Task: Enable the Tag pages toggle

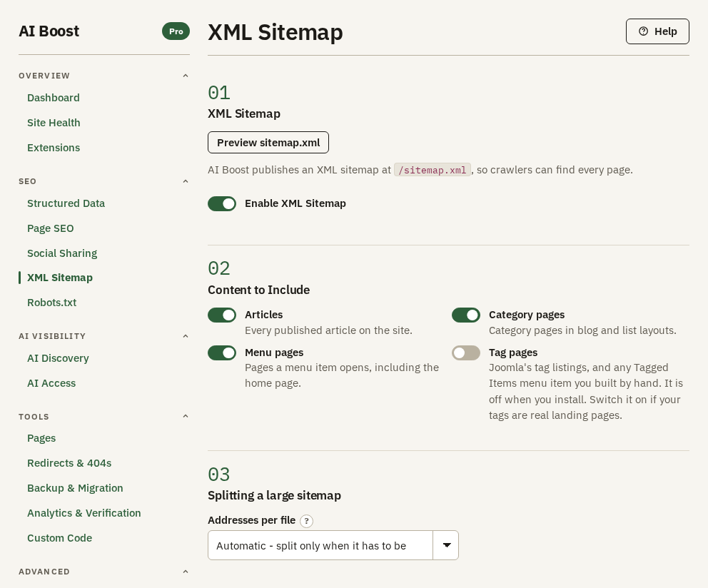Action: (465, 353)
